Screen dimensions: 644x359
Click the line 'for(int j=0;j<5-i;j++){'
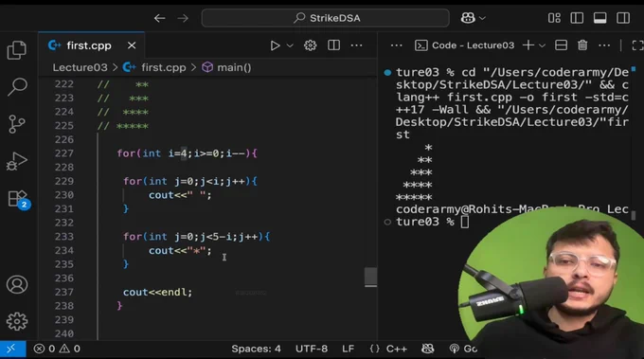pyautogui.click(x=197, y=237)
